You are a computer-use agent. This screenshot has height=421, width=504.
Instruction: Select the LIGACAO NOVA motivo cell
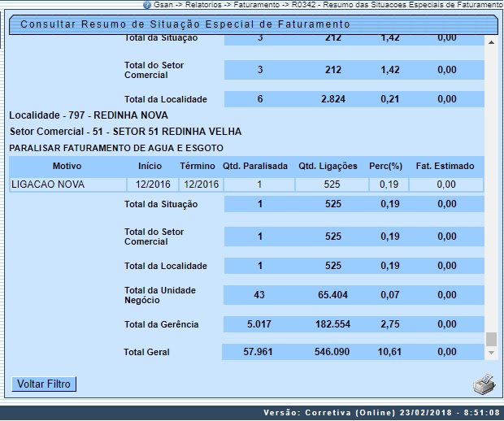67,184
